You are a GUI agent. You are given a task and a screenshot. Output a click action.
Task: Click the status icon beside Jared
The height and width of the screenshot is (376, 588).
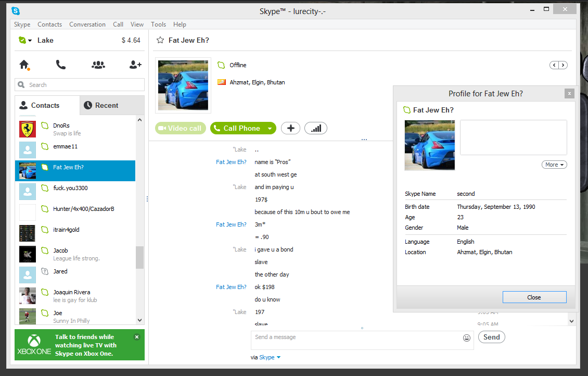click(45, 271)
